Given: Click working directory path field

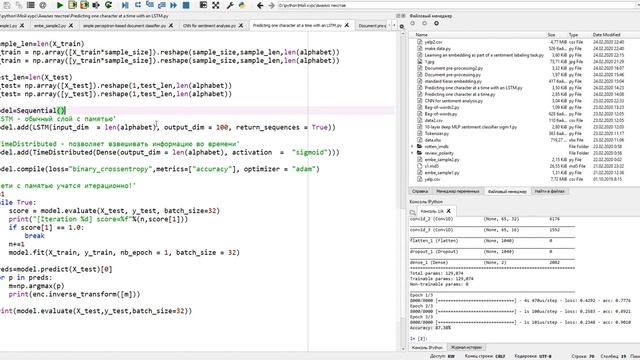Looking at the screenshot, I should [457, 5].
